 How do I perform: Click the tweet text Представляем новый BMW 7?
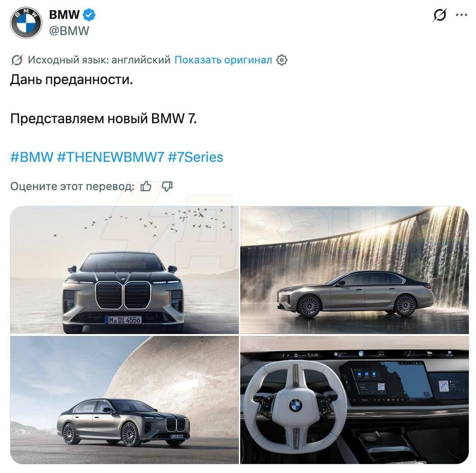click(103, 118)
